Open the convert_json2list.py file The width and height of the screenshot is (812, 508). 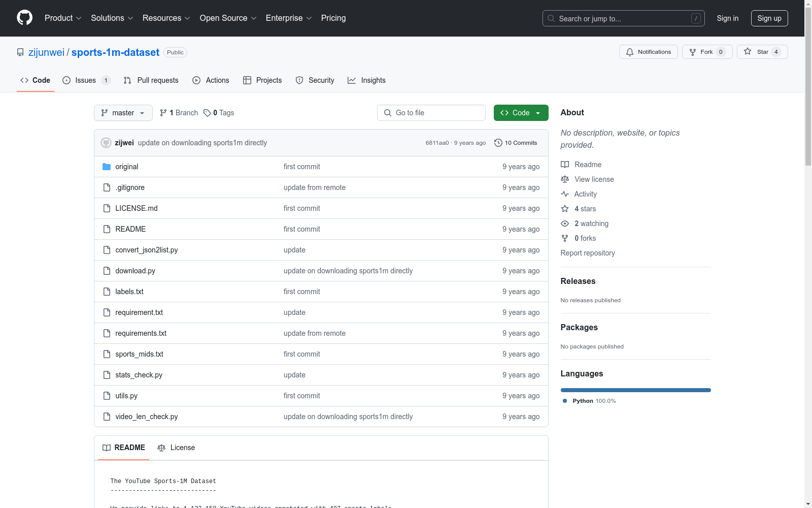[147, 250]
